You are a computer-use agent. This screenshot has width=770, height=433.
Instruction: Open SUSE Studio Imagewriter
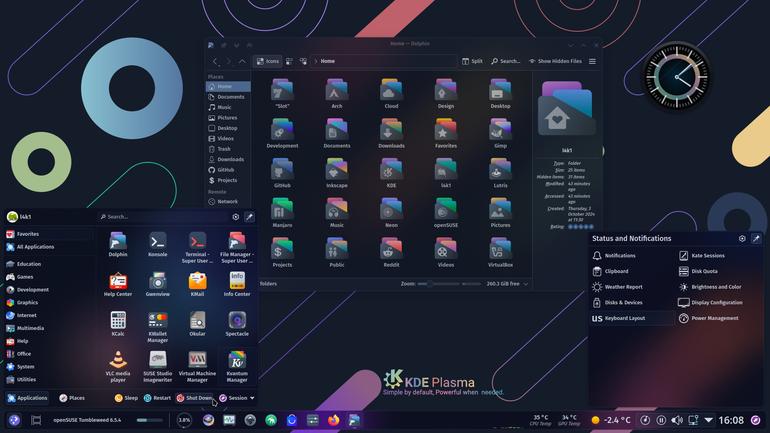[158, 366]
